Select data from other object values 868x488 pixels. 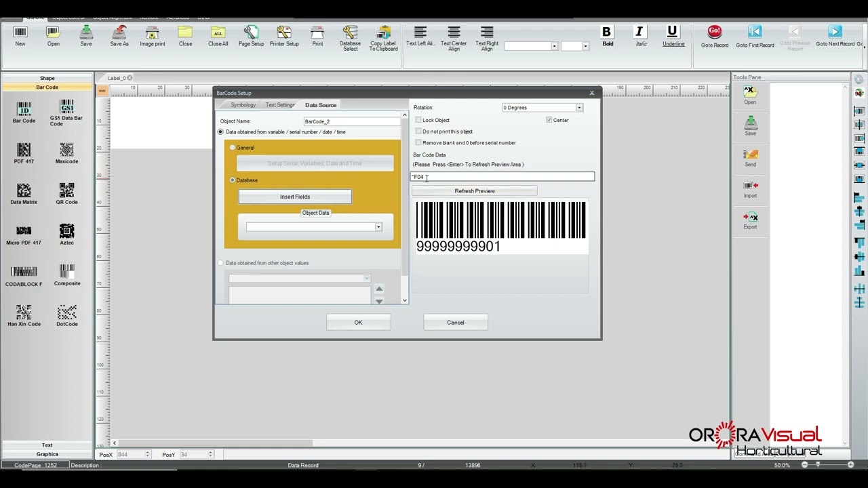[220, 262]
